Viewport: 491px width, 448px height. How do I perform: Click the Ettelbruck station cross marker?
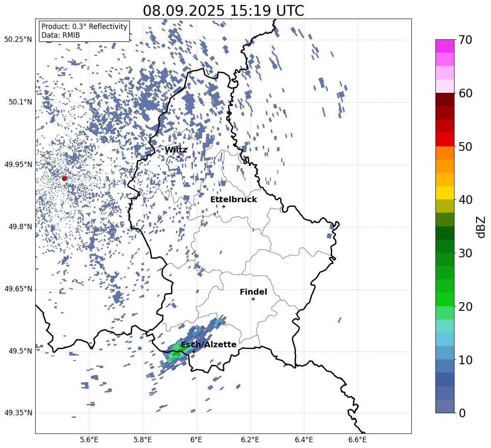click(x=224, y=206)
